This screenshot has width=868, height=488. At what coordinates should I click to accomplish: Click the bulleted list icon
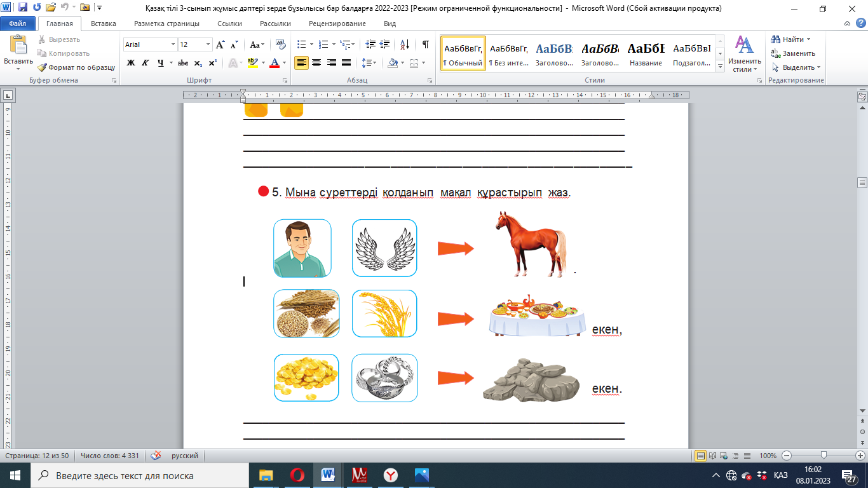(302, 44)
